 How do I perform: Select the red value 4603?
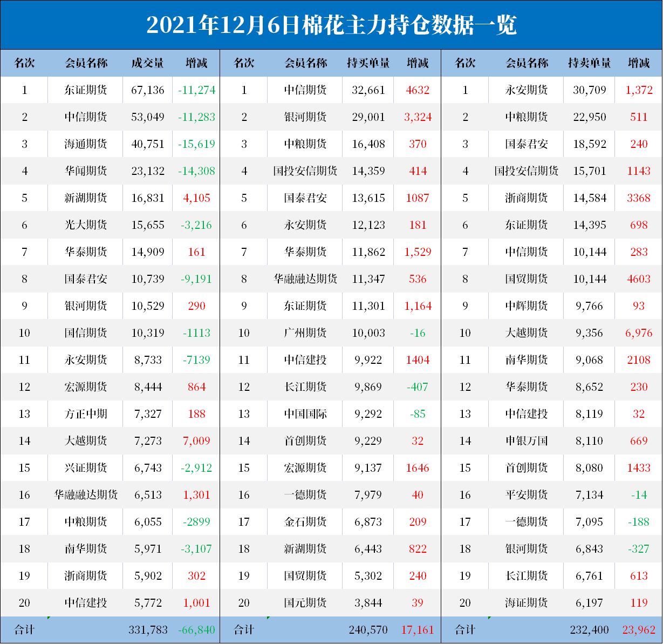pos(639,279)
